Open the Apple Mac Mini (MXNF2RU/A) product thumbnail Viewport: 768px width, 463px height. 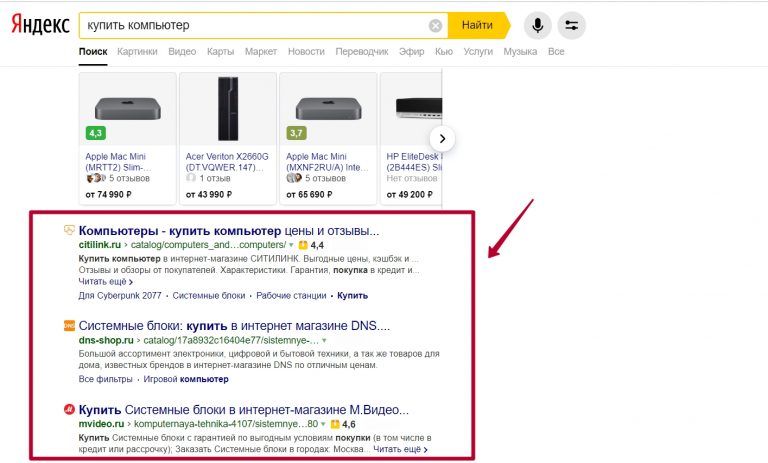click(x=328, y=109)
